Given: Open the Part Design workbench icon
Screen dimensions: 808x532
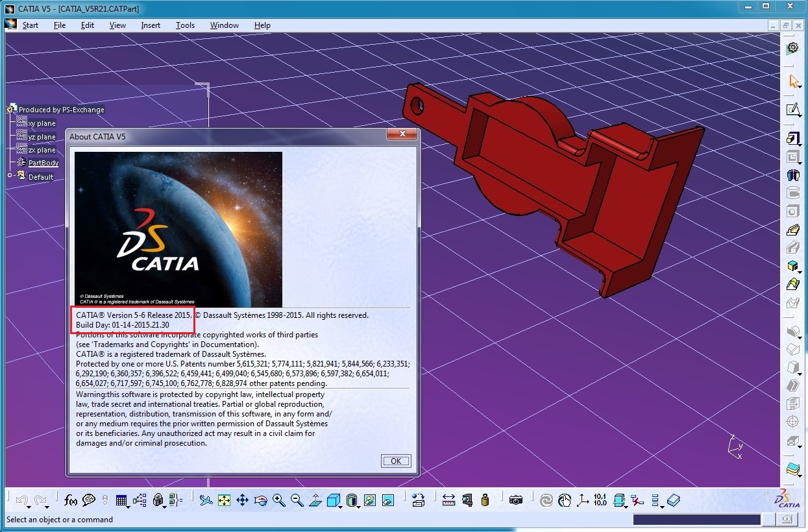Looking at the screenshot, I should (x=792, y=48).
